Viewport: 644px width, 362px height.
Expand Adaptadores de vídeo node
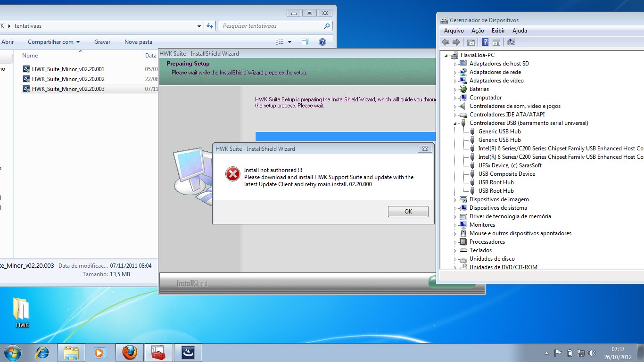(x=455, y=81)
